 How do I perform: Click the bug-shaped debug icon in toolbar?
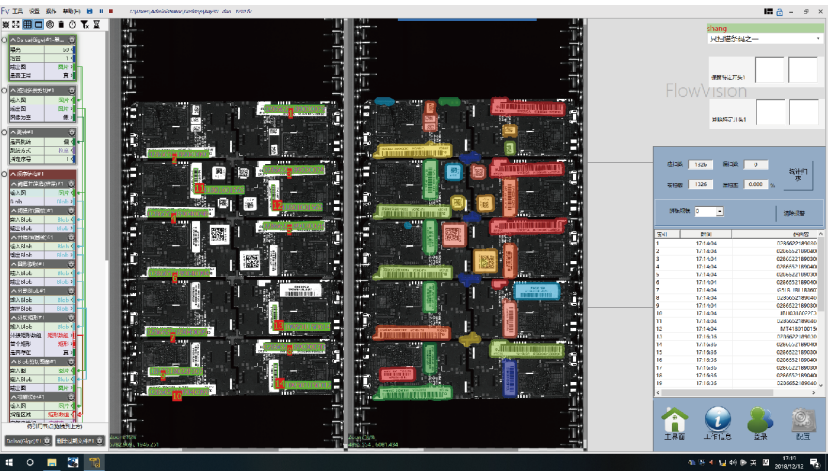6,24
